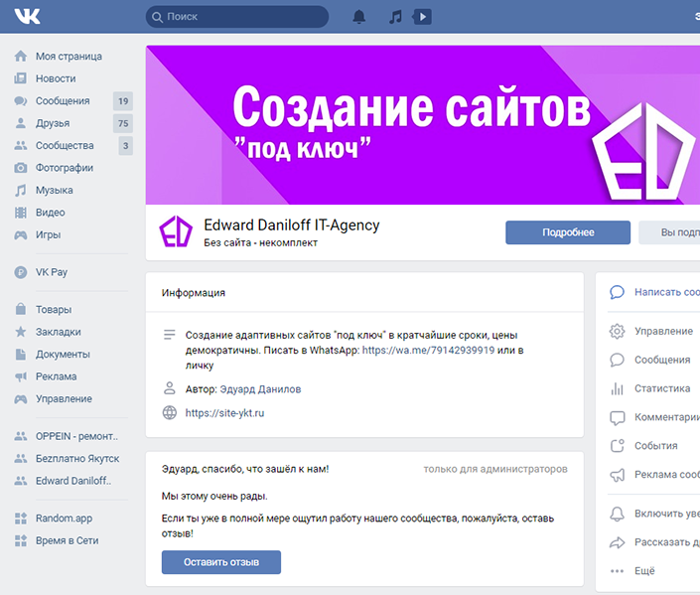Open Новости in sidebar
Viewport: 700px width, 595px height.
(56, 78)
